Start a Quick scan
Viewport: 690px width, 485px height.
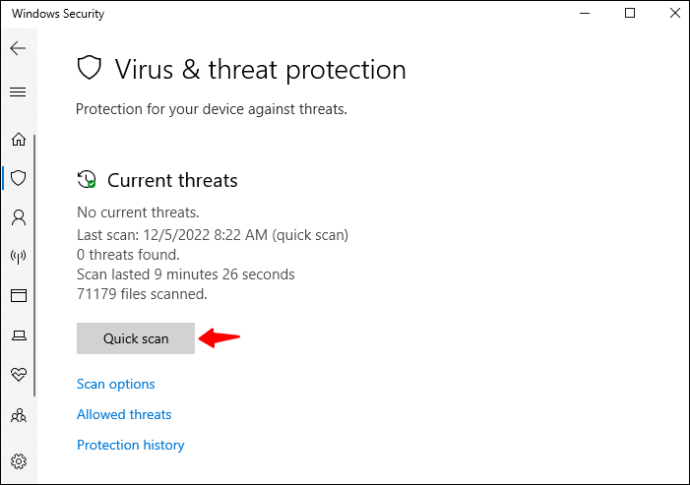pos(136,338)
